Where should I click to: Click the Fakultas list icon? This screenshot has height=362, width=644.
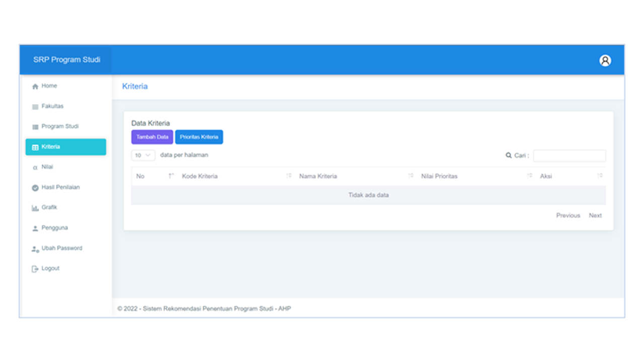point(35,107)
